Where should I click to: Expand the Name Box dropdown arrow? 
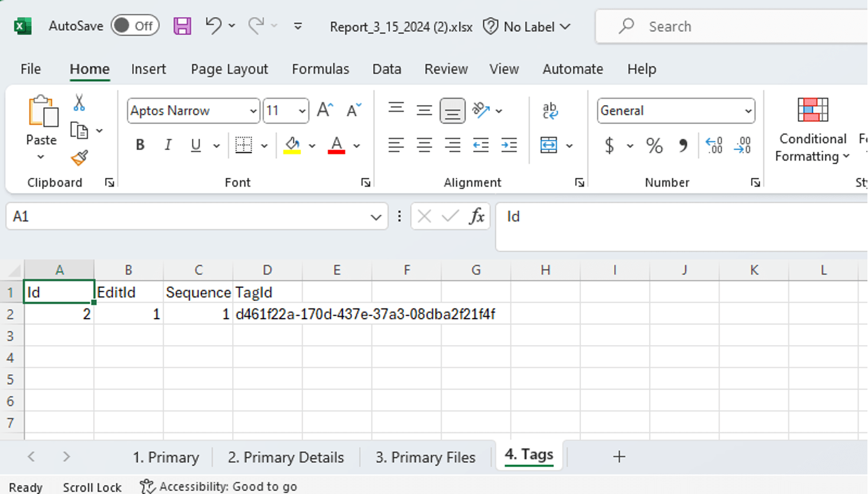(376, 217)
